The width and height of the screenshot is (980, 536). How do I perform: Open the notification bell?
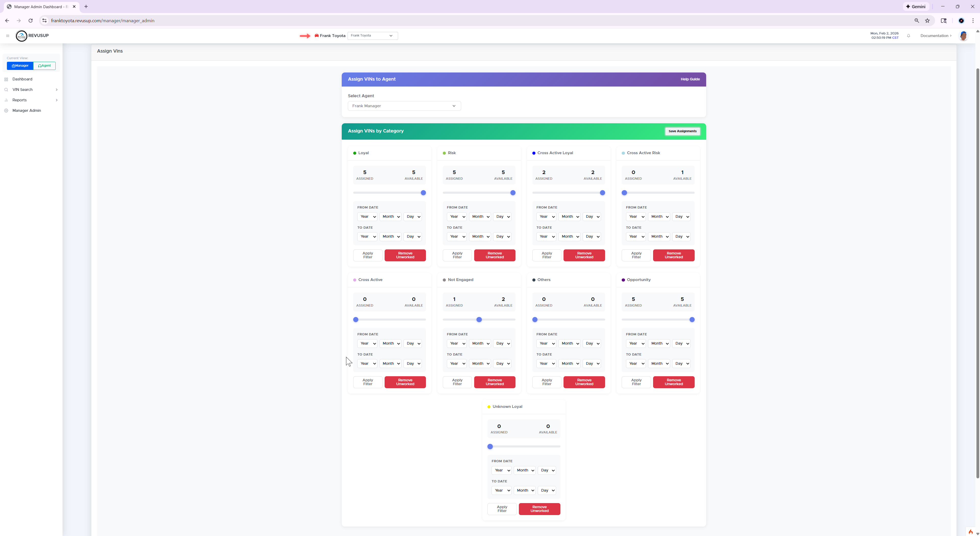pyautogui.click(x=909, y=35)
